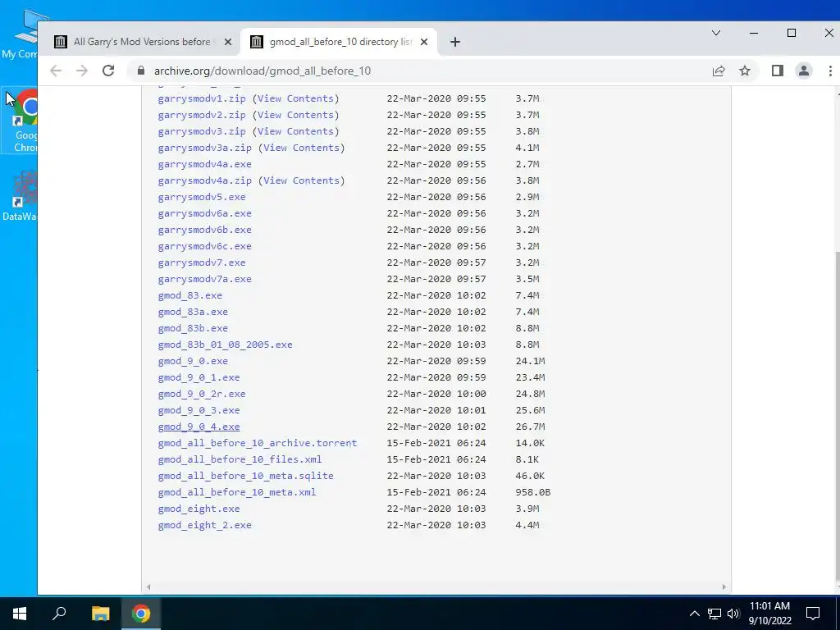Open Chrome three-dot menu

pos(830,71)
